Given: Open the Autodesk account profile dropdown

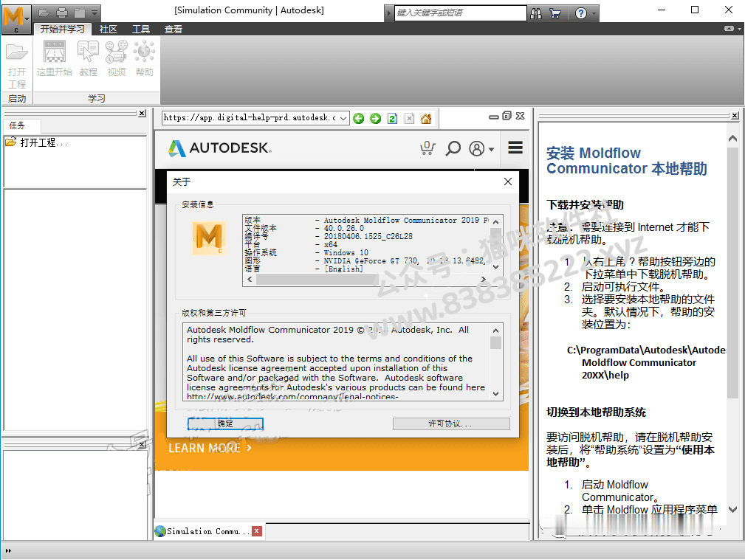Looking at the screenshot, I should coord(481,148).
